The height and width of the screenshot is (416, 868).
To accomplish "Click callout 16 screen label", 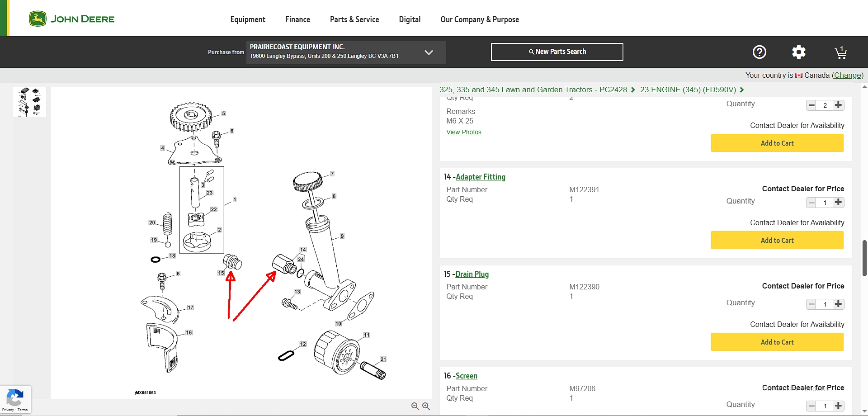I will pos(189,332).
